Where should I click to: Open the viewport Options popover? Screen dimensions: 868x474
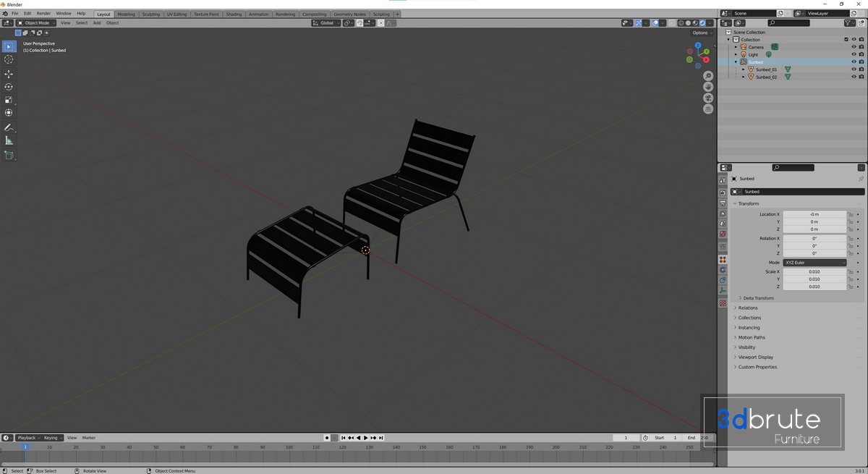pos(702,33)
